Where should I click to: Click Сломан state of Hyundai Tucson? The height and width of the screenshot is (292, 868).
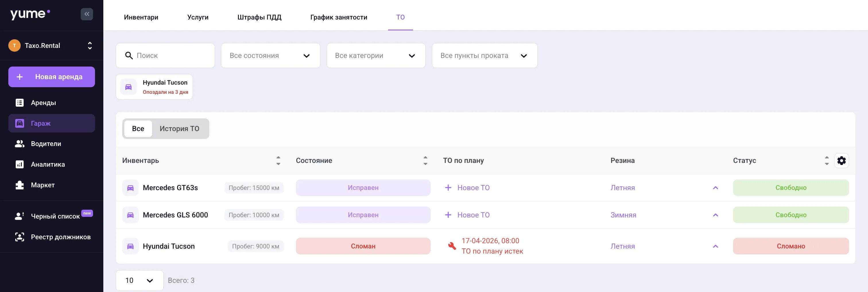pyautogui.click(x=363, y=246)
